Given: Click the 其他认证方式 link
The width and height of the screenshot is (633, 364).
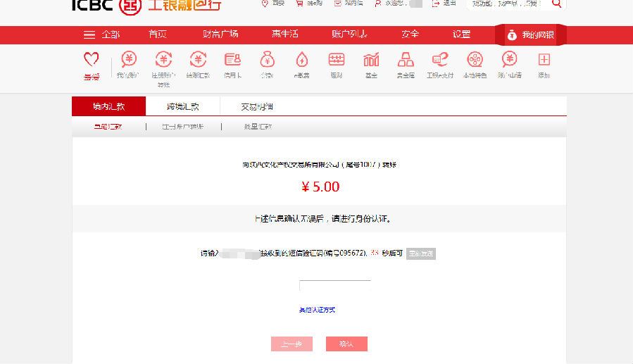Looking at the screenshot, I should click(317, 310).
